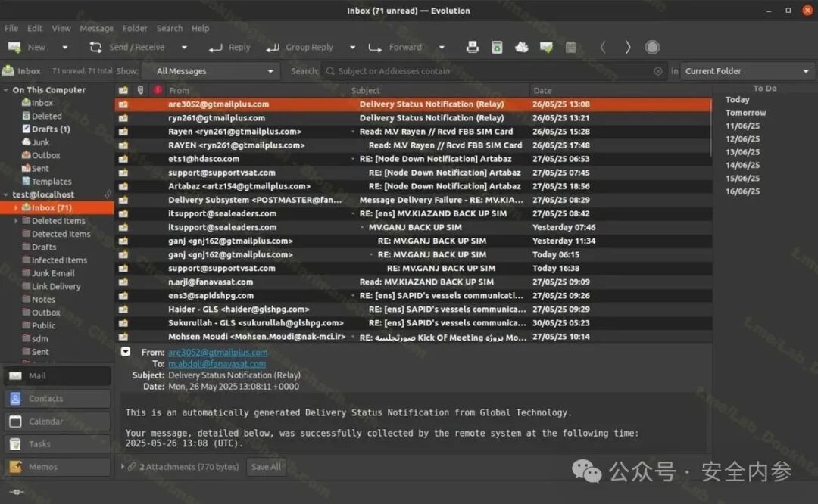Open the Search menu

(170, 28)
